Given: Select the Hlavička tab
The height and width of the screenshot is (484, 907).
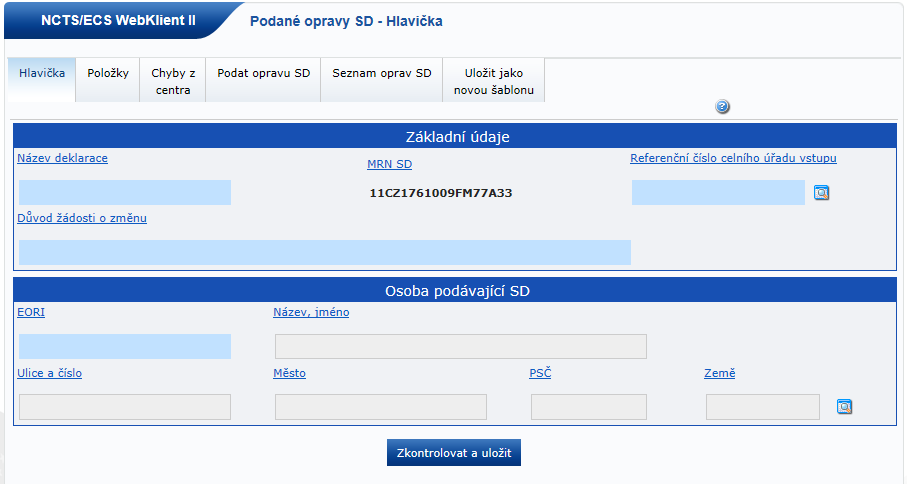Looking at the screenshot, I should click(42, 73).
